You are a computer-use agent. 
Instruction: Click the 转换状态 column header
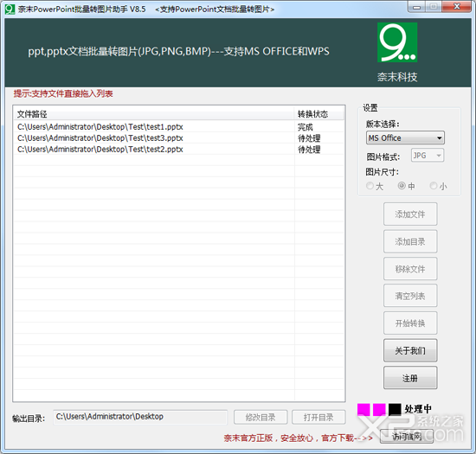pos(319,114)
